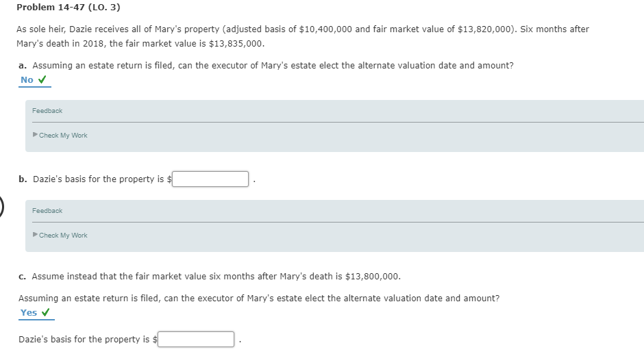
Task: Click the part b Dazie's basis input box
Action: click(x=210, y=179)
